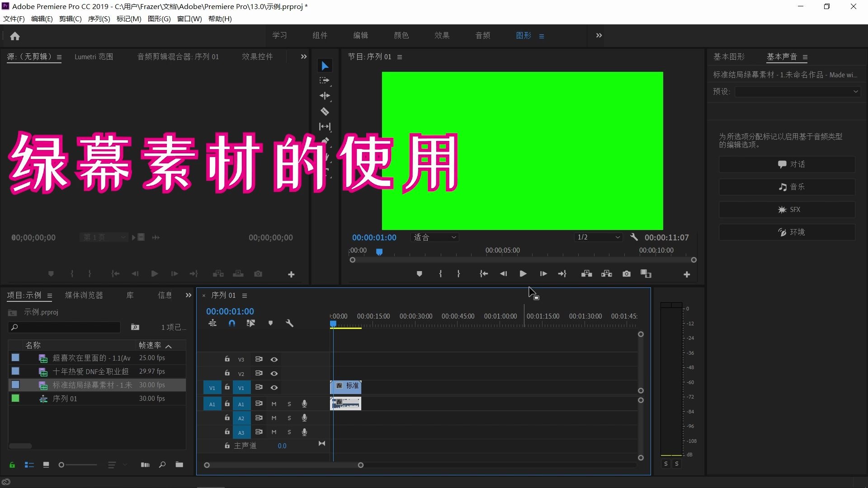
Task: Open program monitor settings wrench
Action: (x=634, y=237)
